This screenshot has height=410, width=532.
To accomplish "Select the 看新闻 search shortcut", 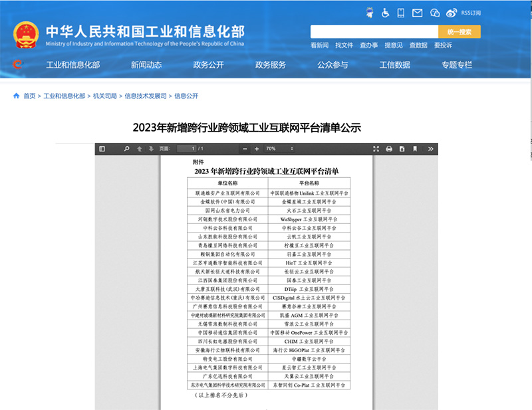I will (x=319, y=45).
